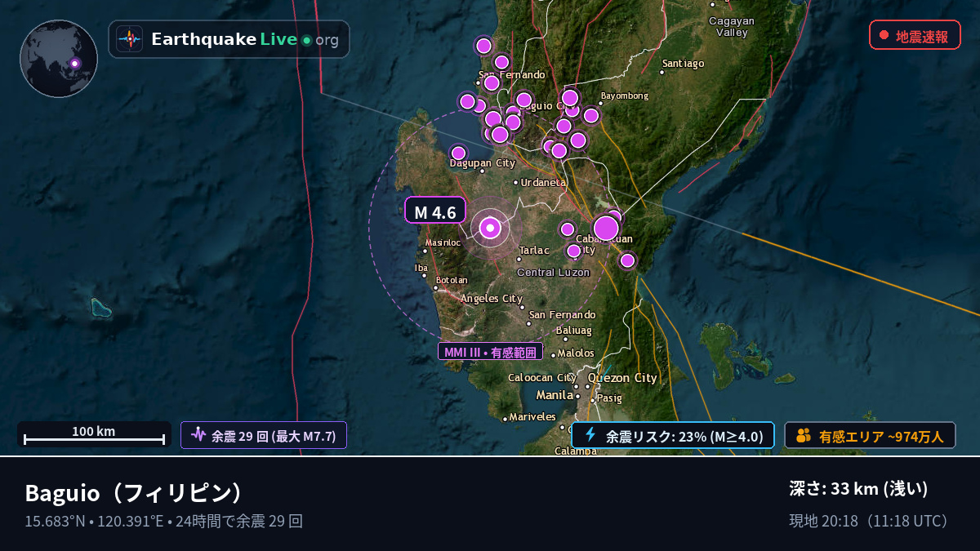
Task: Click the lightning bolt risk icon
Action: pos(590,435)
